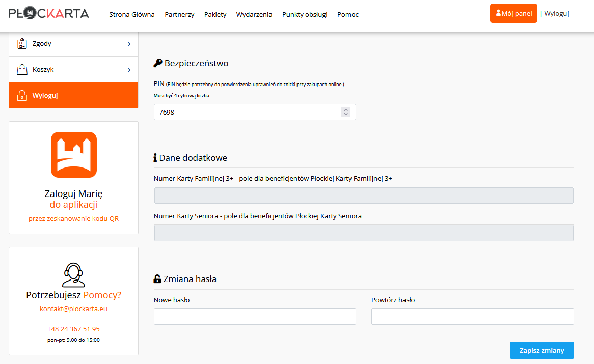Click the Zgody clipboard icon

22,44
